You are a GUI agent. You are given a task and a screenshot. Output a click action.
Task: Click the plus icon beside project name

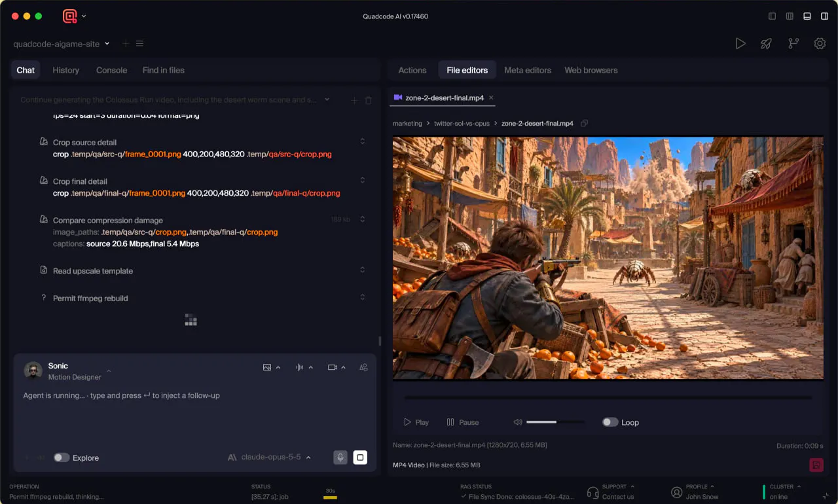click(126, 44)
